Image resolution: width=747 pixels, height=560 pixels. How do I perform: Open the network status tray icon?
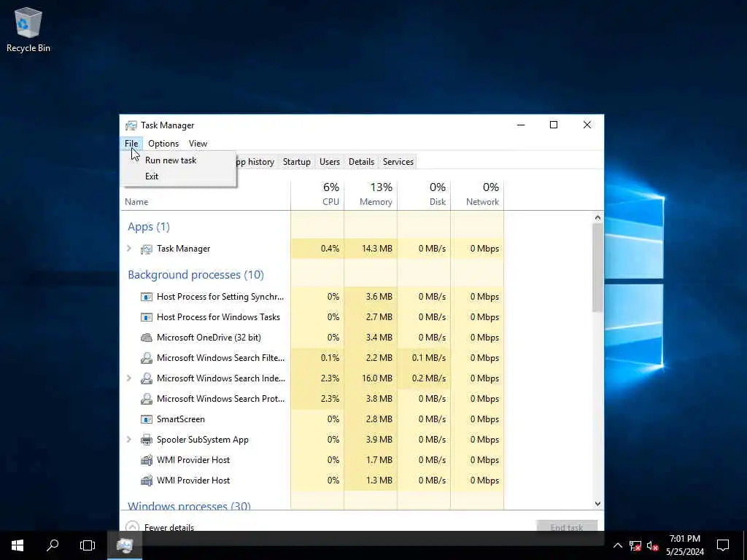pyautogui.click(x=635, y=545)
